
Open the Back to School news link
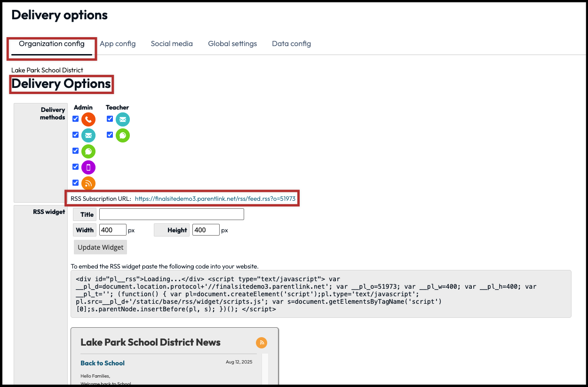point(103,363)
